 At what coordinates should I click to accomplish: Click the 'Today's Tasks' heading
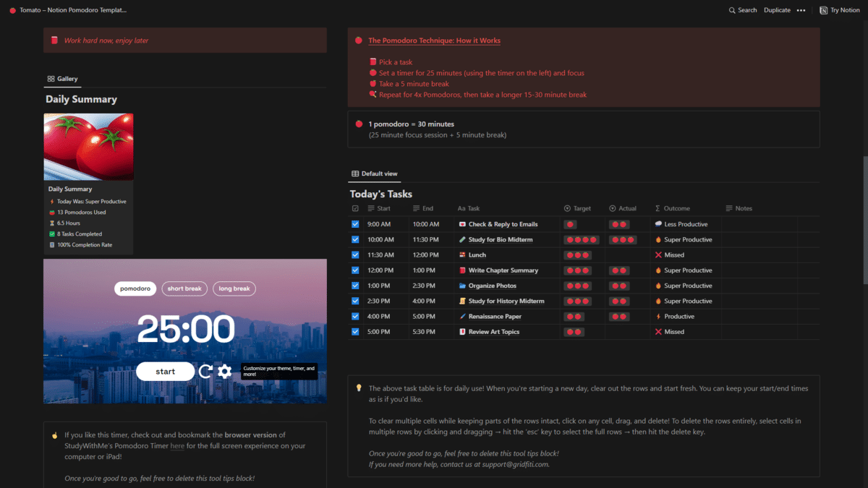click(x=380, y=194)
